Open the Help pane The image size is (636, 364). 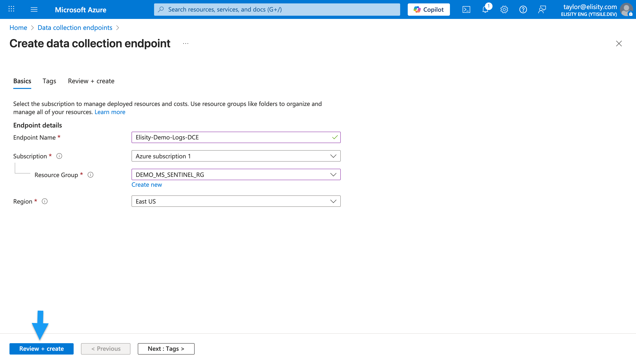(523, 9)
